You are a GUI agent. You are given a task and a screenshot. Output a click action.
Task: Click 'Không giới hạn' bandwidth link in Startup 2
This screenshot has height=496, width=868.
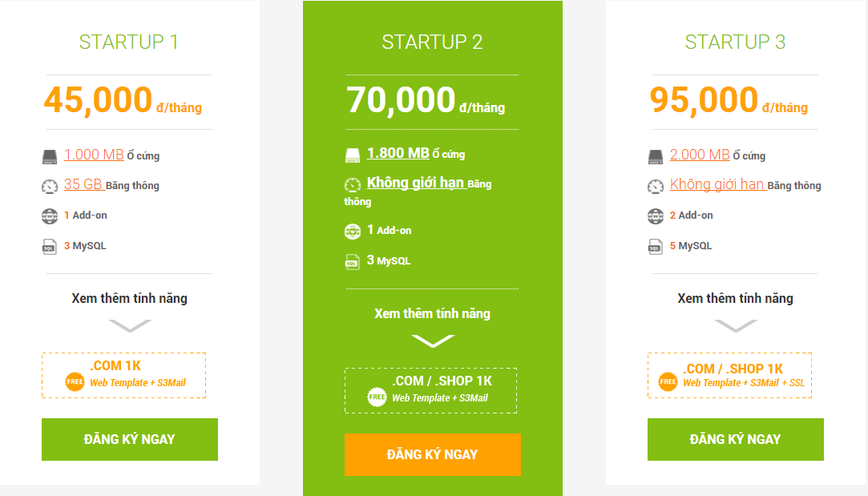coord(416,183)
